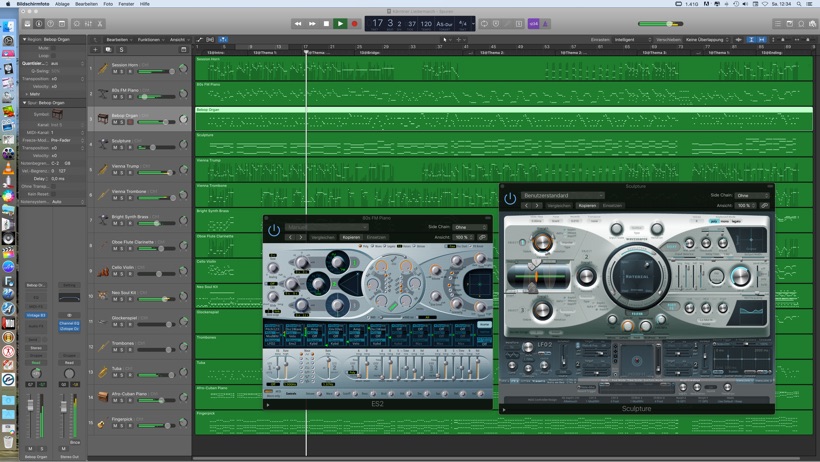The width and height of the screenshot is (820, 462).
Task: Open Bearbeiten menu in tracks area
Action: coord(119,39)
